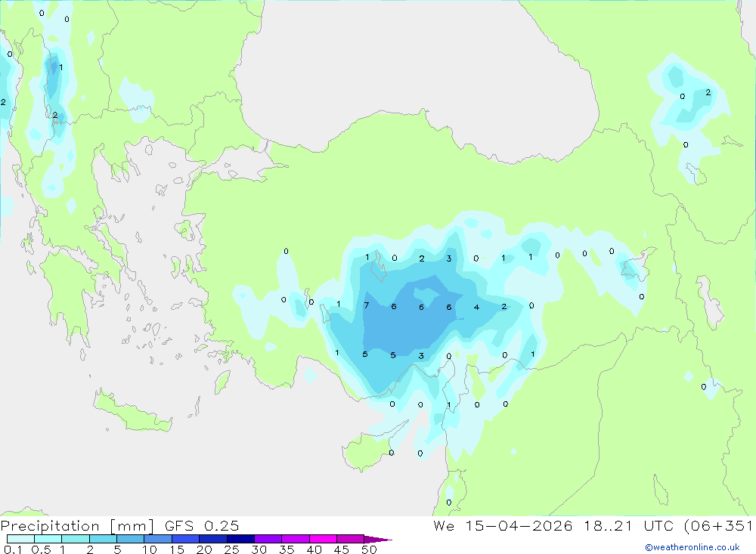Select the "30" legend scale label

[x=259, y=549]
